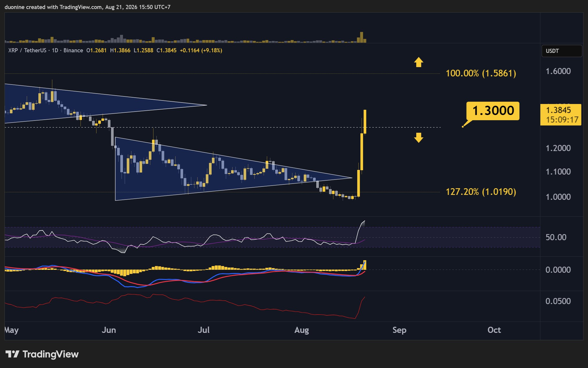Image resolution: width=588 pixels, height=368 pixels.
Task: Click the yellow down arrow below 1.3000 level
Action: [419, 138]
